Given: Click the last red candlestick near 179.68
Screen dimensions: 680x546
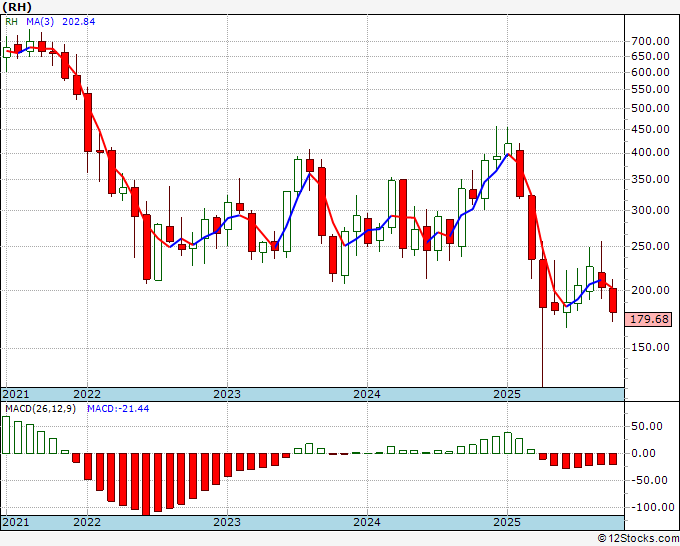Looking at the screenshot, I should tap(613, 300).
